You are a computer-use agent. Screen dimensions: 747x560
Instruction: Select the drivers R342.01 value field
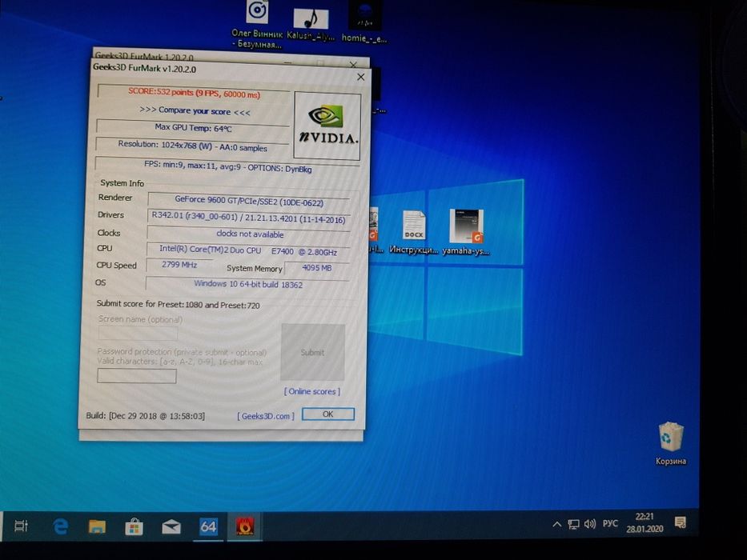click(248, 218)
